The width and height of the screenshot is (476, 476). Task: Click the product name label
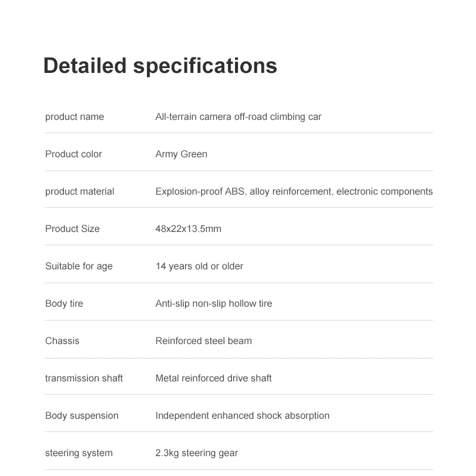(74, 117)
